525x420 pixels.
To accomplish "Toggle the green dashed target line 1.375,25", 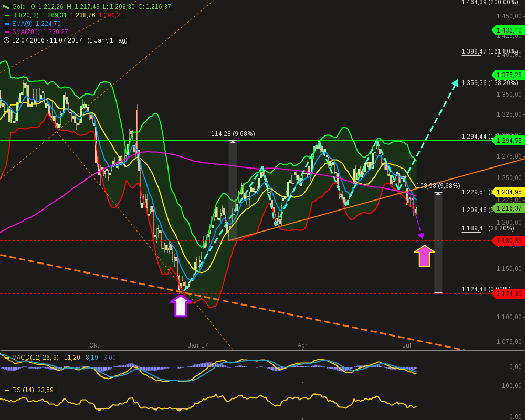I will 507,75.
